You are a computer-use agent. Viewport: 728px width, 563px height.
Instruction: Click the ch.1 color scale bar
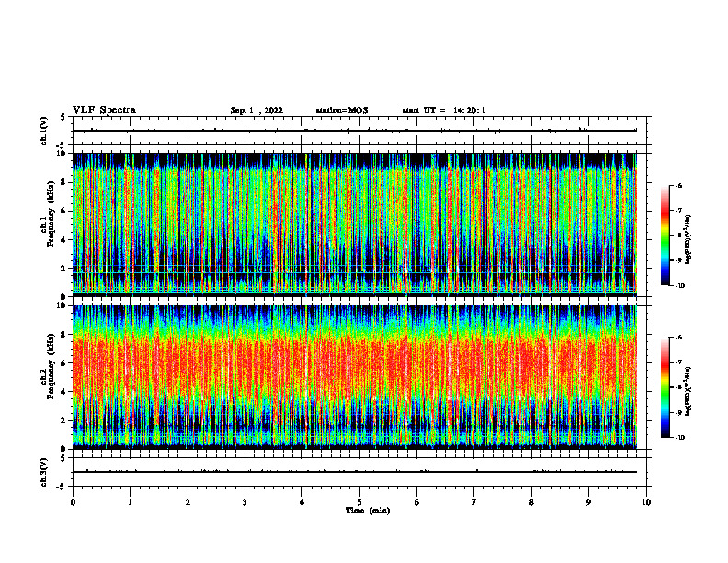pos(665,236)
